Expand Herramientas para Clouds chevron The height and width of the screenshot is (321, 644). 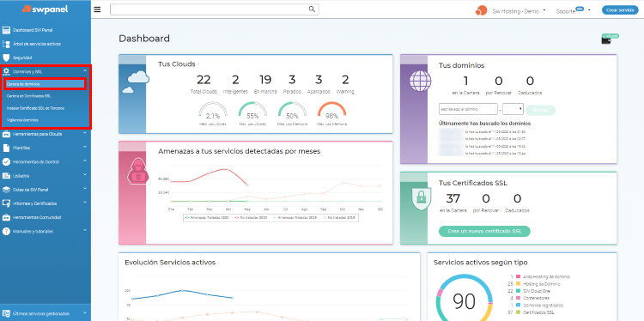(85, 133)
